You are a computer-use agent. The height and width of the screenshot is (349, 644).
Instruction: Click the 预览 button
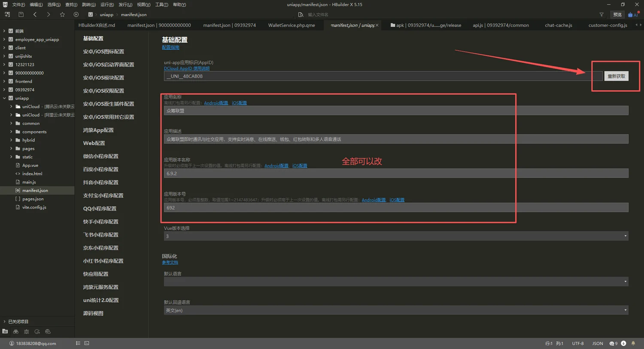(x=617, y=15)
